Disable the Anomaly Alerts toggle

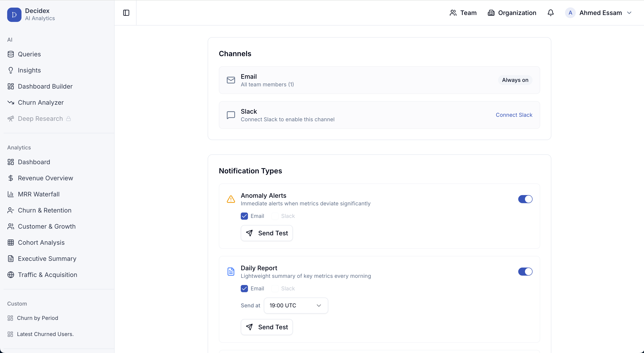click(525, 199)
